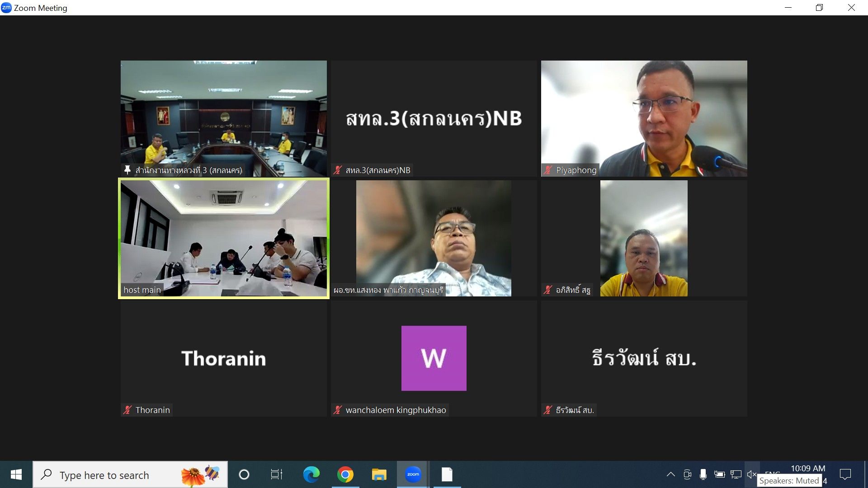Viewport: 868px width, 488px height.
Task: Click the camera-in-use icon in the system tray
Action: [687, 474]
